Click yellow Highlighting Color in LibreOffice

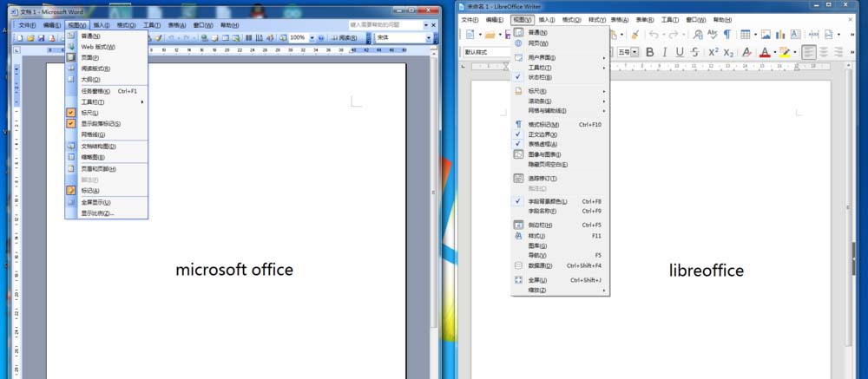(784, 52)
